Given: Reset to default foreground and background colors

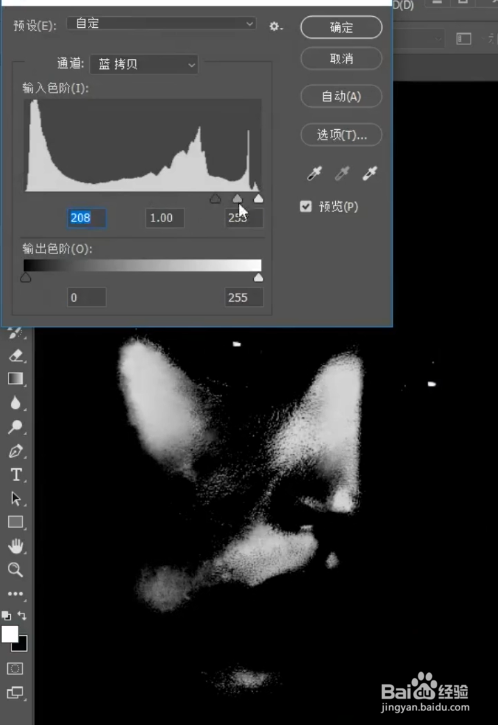Looking at the screenshot, I should click(6, 615).
